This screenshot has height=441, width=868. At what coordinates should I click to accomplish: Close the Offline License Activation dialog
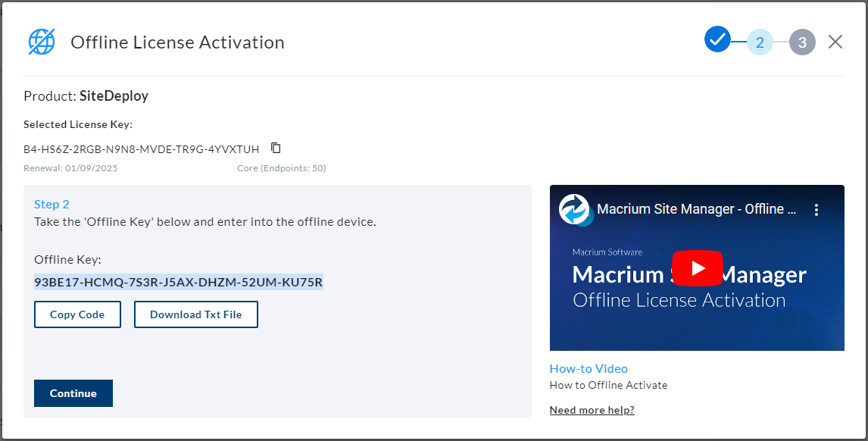tap(835, 42)
